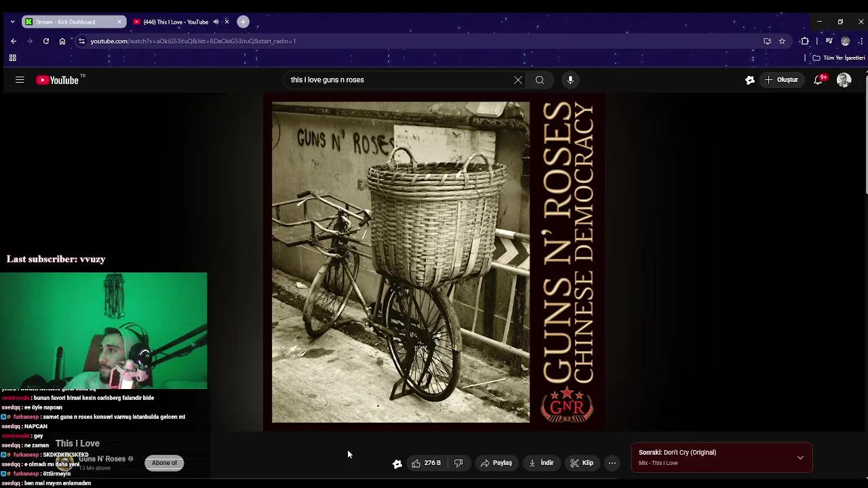
Task: Mute the YouTube tab via speaker icon
Action: coord(216,22)
